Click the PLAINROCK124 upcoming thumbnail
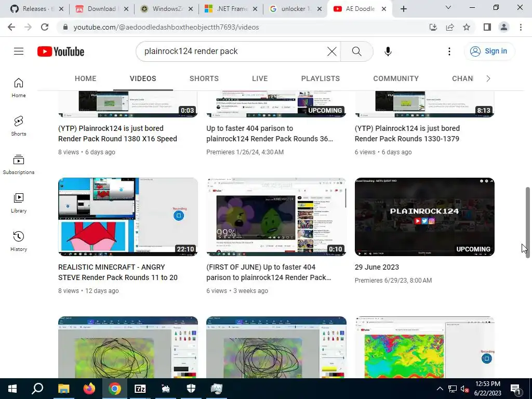532x399 pixels. 424,217
